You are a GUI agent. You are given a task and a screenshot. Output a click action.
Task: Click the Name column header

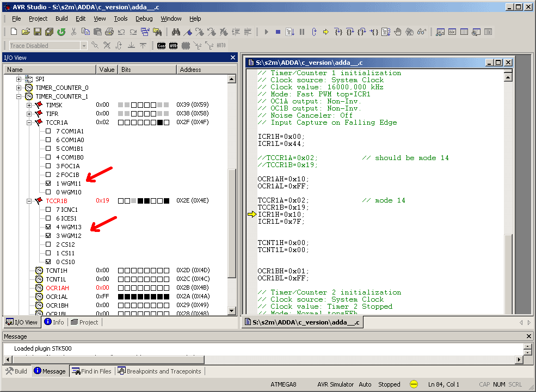[50, 70]
